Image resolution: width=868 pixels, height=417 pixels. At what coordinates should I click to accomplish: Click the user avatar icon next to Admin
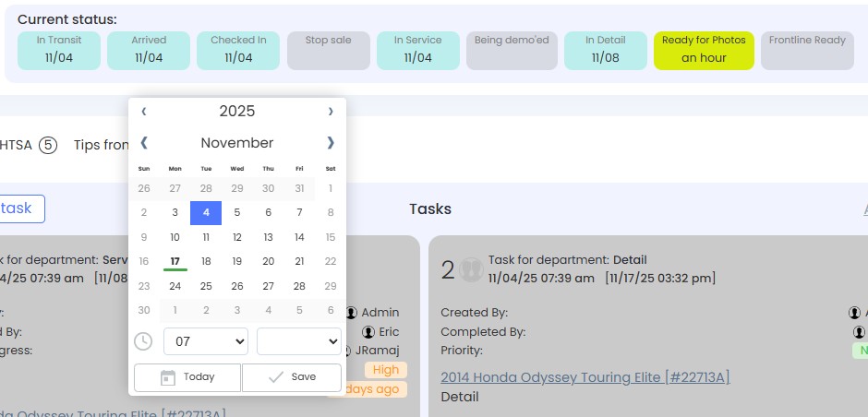tap(353, 313)
